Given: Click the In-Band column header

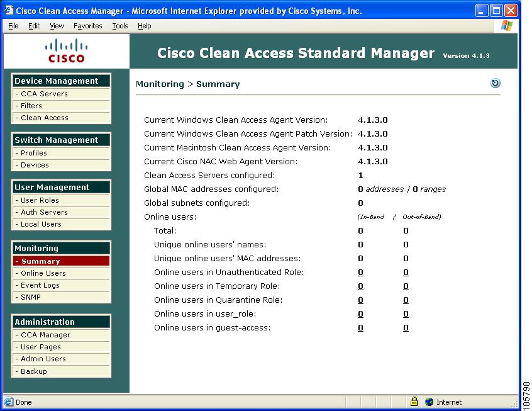Looking at the screenshot, I should 371,217.
